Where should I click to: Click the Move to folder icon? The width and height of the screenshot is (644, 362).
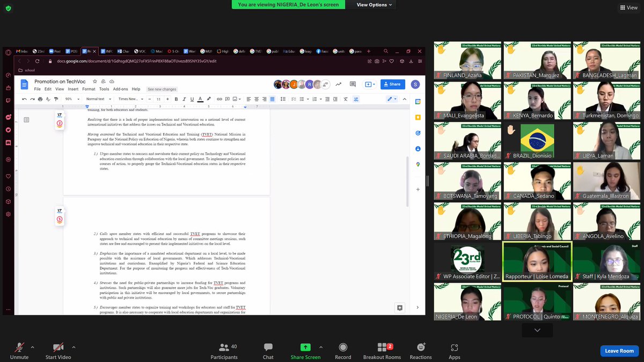click(103, 82)
